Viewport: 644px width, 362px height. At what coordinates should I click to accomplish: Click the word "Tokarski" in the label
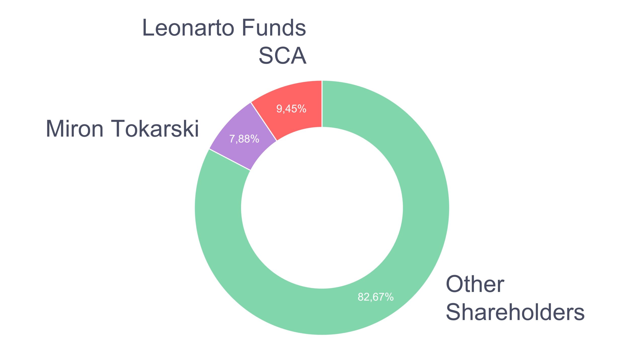[155, 129]
